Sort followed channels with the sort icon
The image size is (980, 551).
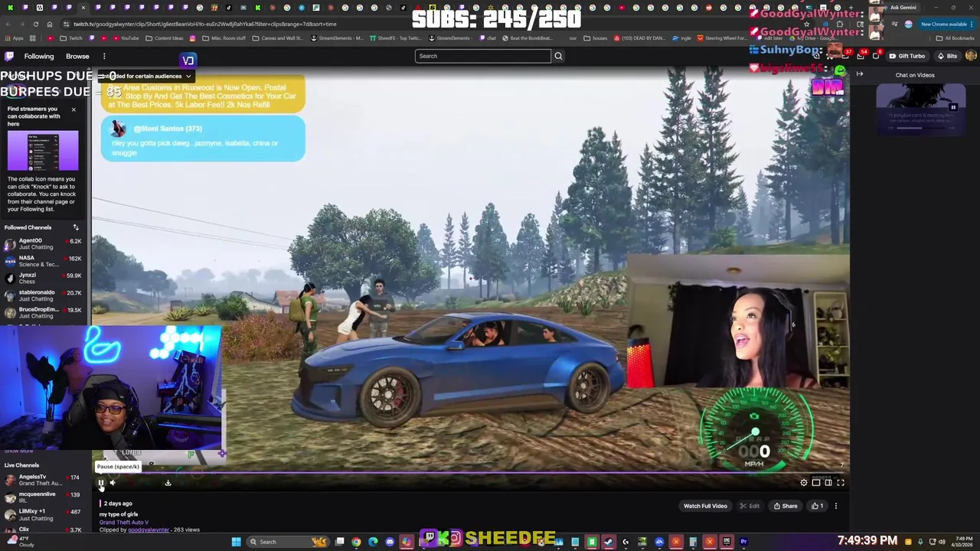(76, 227)
